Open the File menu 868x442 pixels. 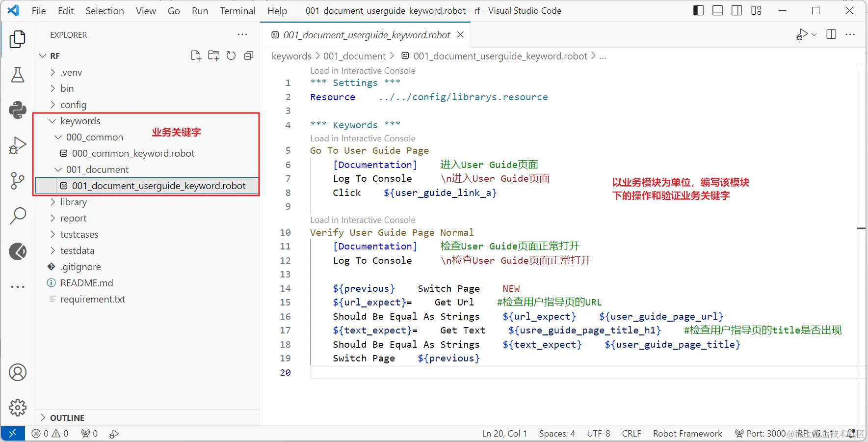point(39,11)
